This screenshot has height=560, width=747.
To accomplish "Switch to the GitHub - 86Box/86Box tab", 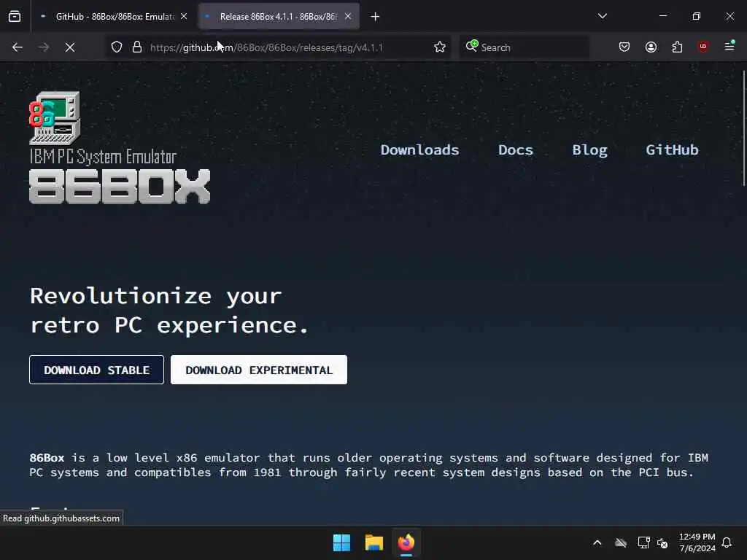I will click(x=115, y=17).
